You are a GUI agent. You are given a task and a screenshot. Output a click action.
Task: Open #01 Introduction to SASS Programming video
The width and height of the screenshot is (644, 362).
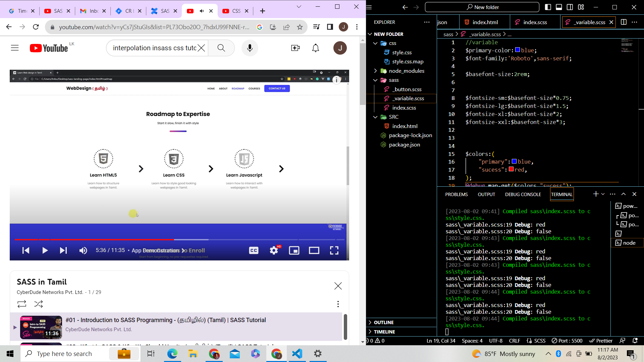pos(166,320)
